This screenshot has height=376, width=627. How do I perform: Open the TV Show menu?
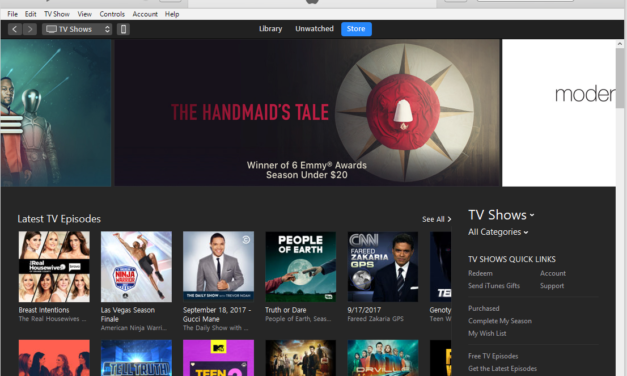(x=56, y=14)
